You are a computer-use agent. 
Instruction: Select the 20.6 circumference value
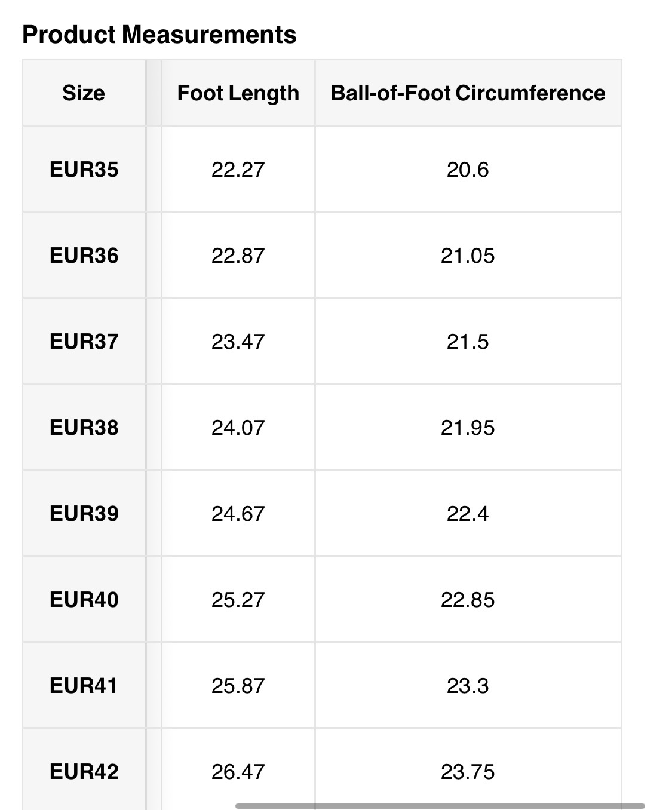[x=468, y=170]
